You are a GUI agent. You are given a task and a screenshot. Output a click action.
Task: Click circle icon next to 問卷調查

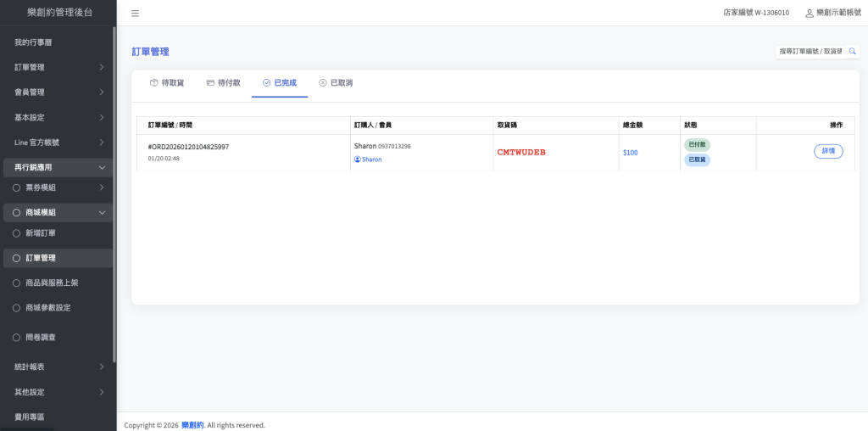16,338
